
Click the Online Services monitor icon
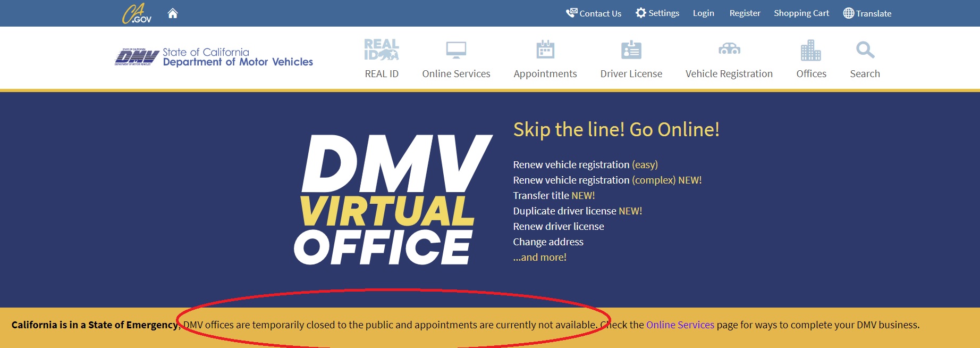[456, 50]
